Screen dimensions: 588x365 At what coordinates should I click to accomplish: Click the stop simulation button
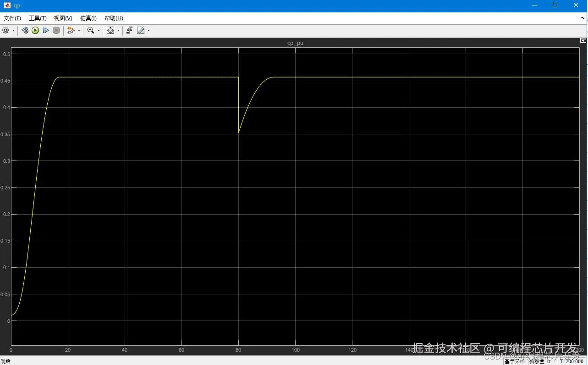[x=56, y=30]
